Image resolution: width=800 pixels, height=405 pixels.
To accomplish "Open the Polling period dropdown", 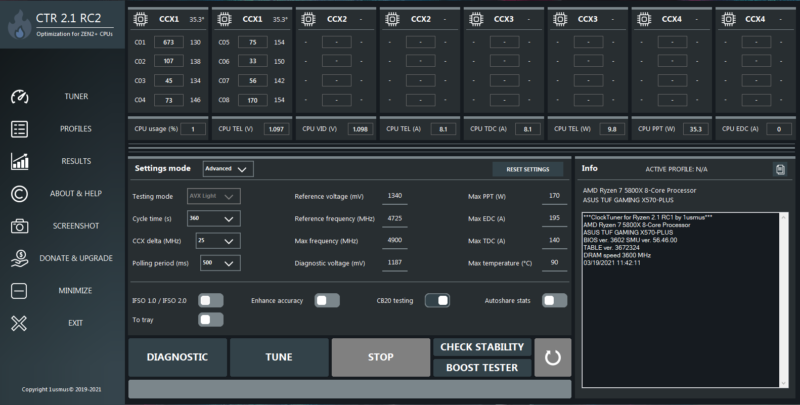I will (x=218, y=263).
